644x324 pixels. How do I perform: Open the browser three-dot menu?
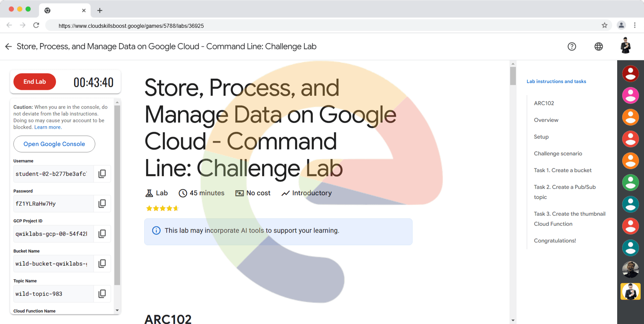tap(635, 25)
